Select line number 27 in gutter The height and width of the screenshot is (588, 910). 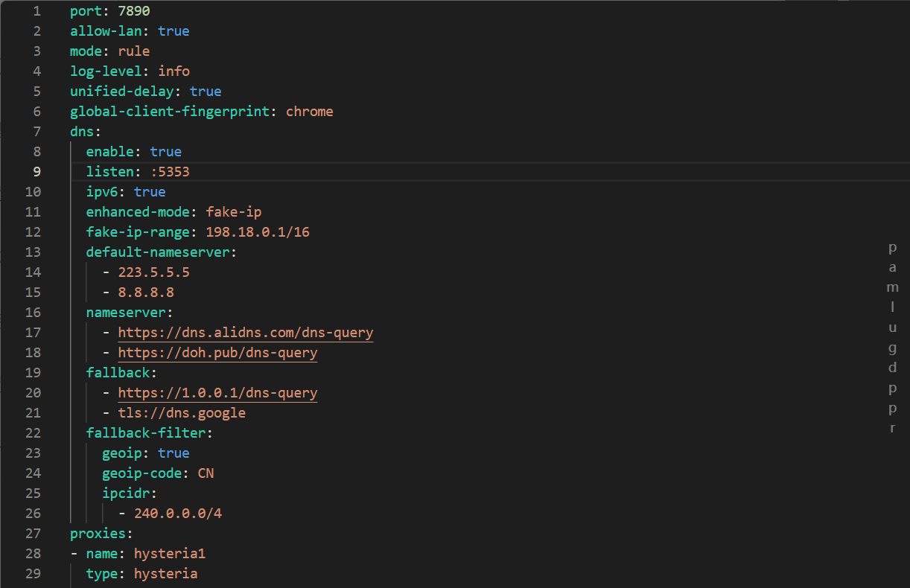[34, 533]
